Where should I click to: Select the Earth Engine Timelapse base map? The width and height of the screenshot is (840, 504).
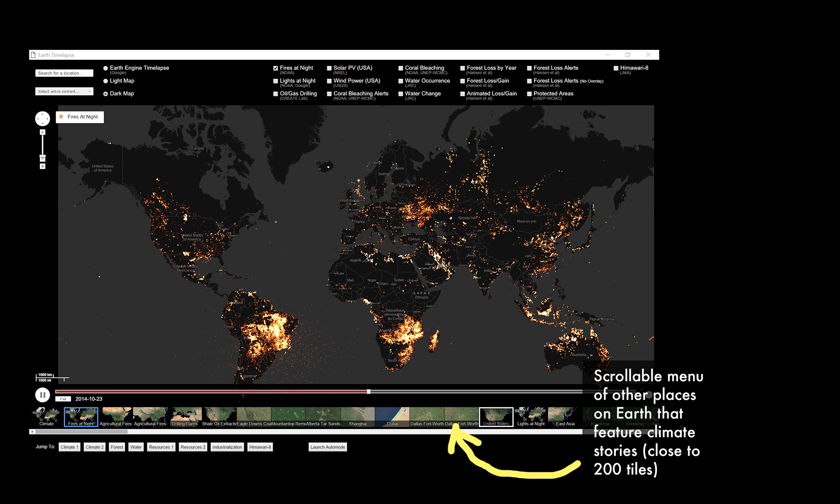tap(105, 68)
